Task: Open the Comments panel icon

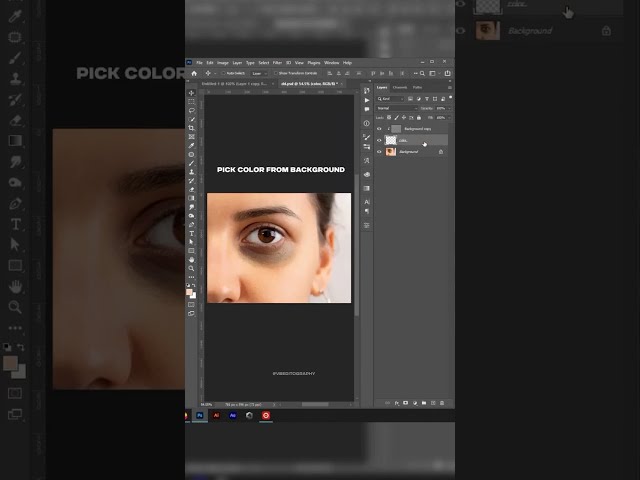Action: [x=367, y=109]
